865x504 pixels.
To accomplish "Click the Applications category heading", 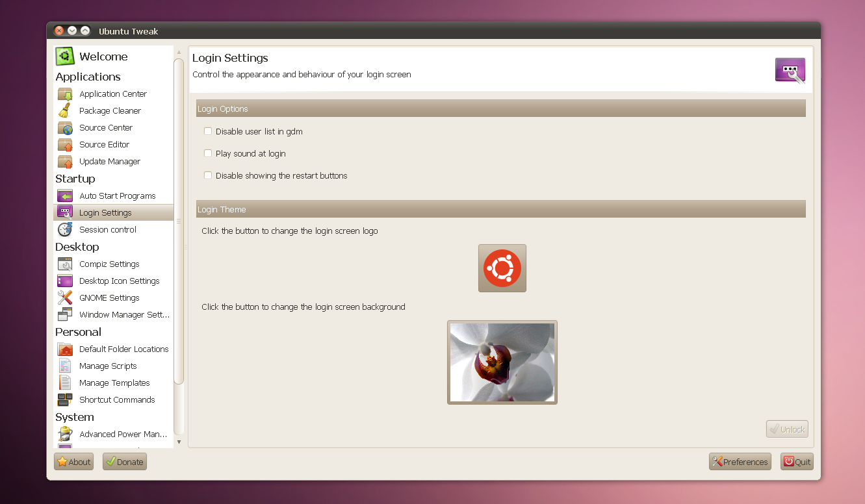I will tap(88, 77).
